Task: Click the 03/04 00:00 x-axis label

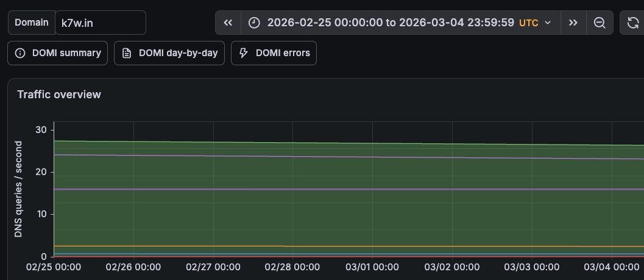Action: pos(612,267)
